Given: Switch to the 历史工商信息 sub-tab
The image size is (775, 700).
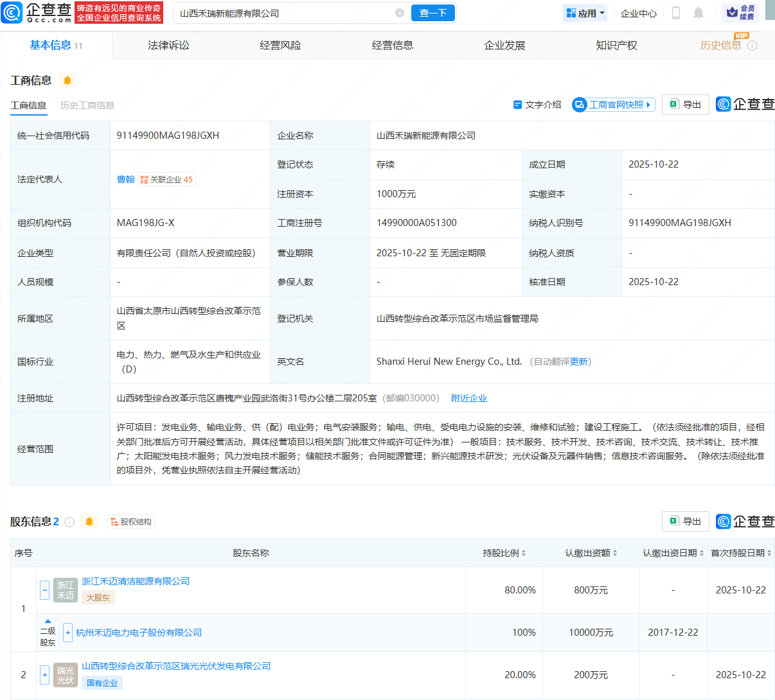Looking at the screenshot, I should [87, 105].
